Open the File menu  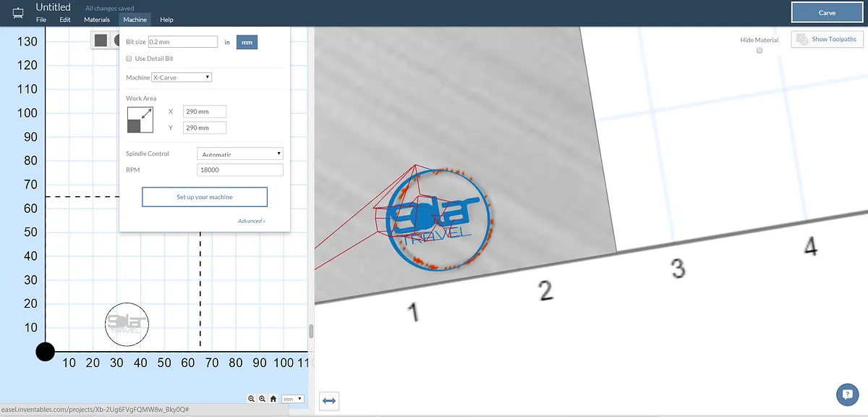[x=41, y=20]
